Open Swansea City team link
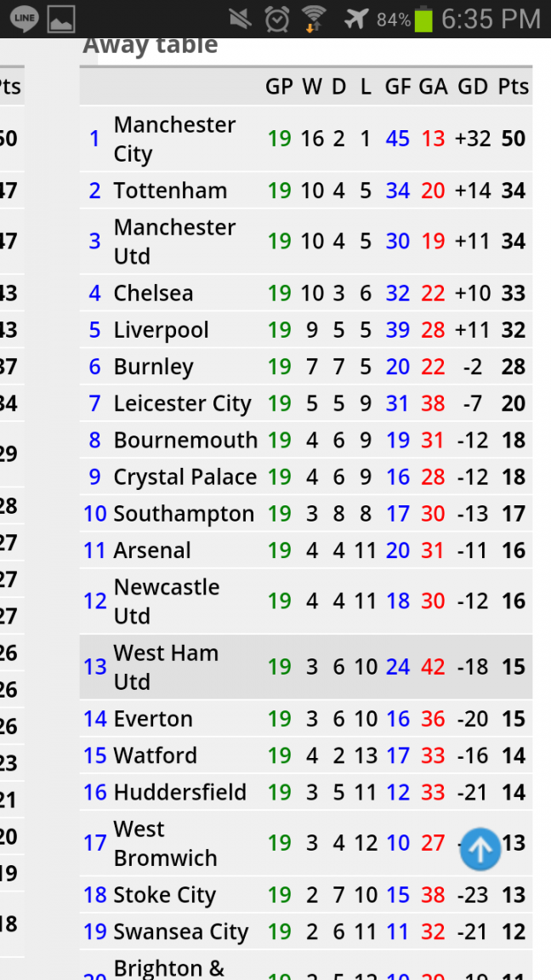The height and width of the screenshot is (980, 551). [180, 932]
